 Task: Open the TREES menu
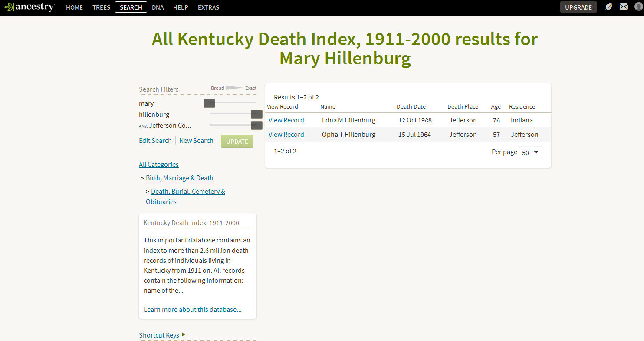point(101,7)
